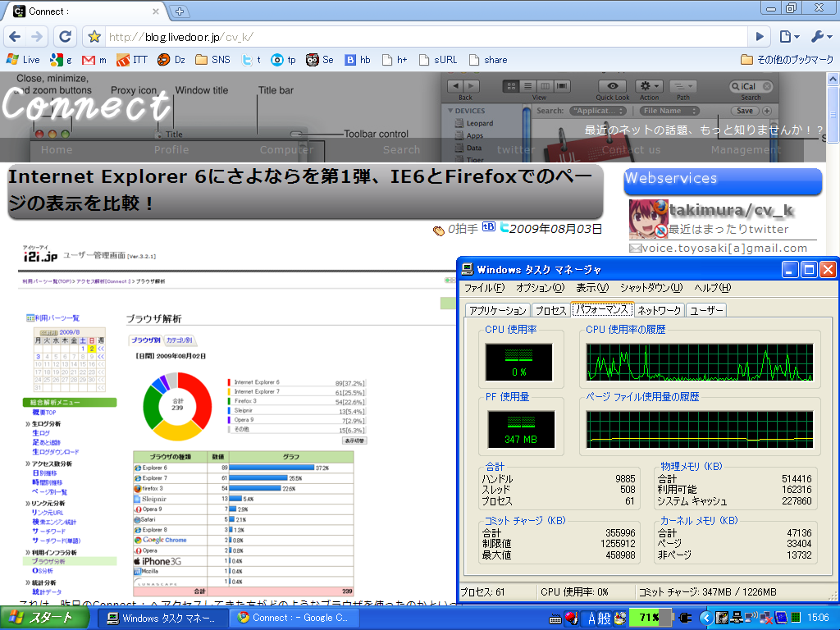Screen dimensions: 840x630
Task: Open the 'Se' bookmark
Action: click(320, 59)
